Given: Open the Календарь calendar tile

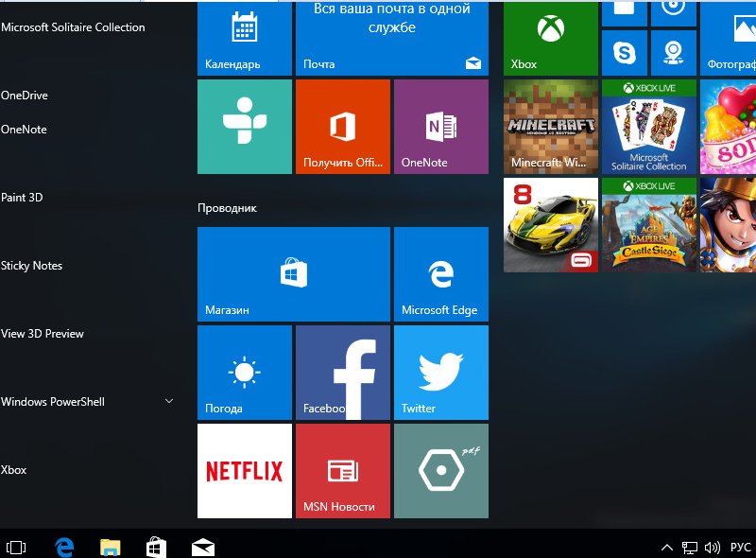Looking at the screenshot, I should tap(245, 38).
